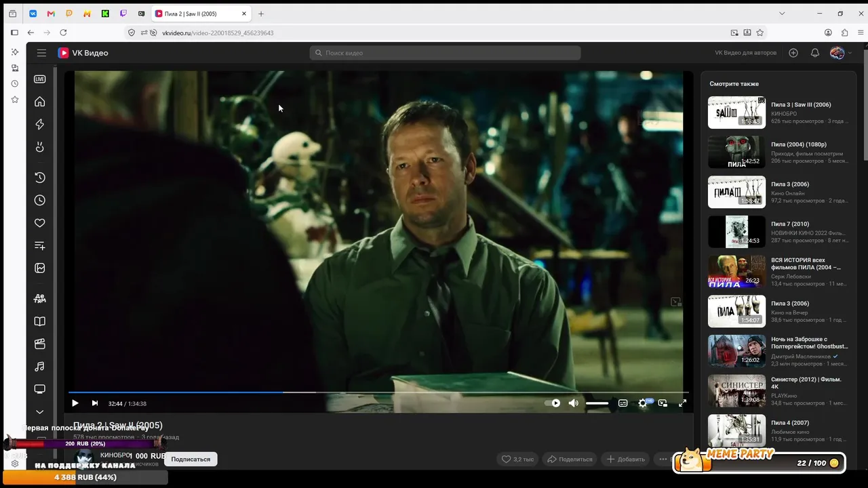
Task: Go to Home in the sidebar
Action: click(x=40, y=102)
